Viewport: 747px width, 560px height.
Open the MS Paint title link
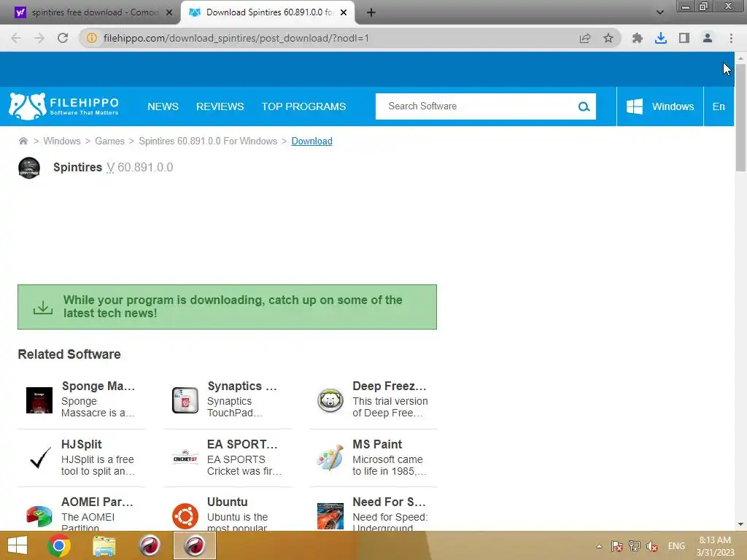(377, 444)
